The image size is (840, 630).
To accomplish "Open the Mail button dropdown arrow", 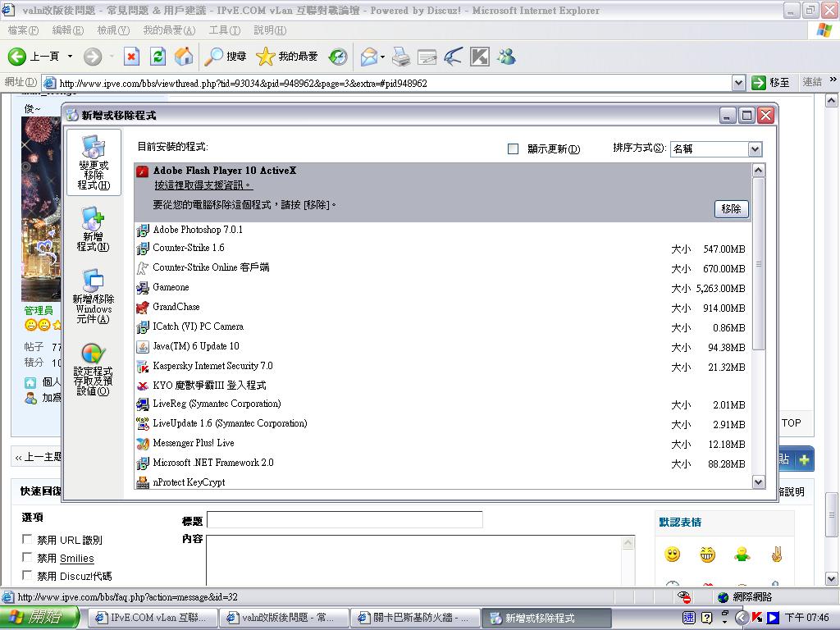I will 382,57.
